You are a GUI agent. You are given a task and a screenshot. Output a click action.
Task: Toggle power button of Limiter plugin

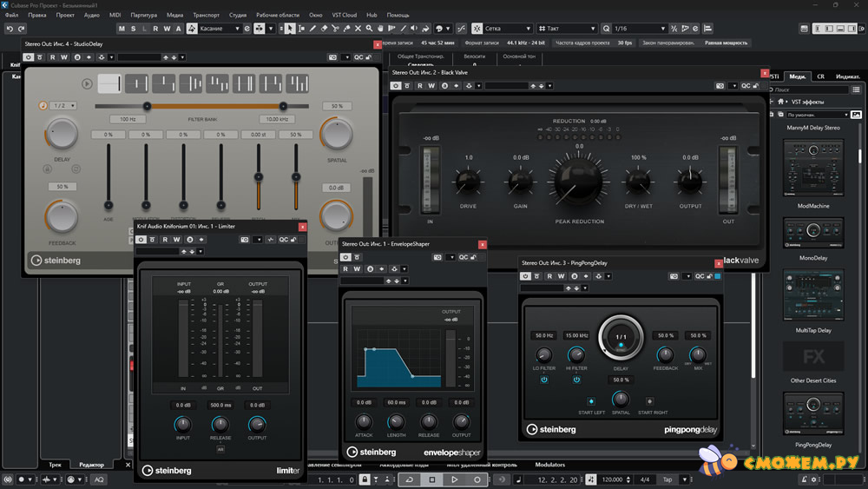[x=141, y=239]
